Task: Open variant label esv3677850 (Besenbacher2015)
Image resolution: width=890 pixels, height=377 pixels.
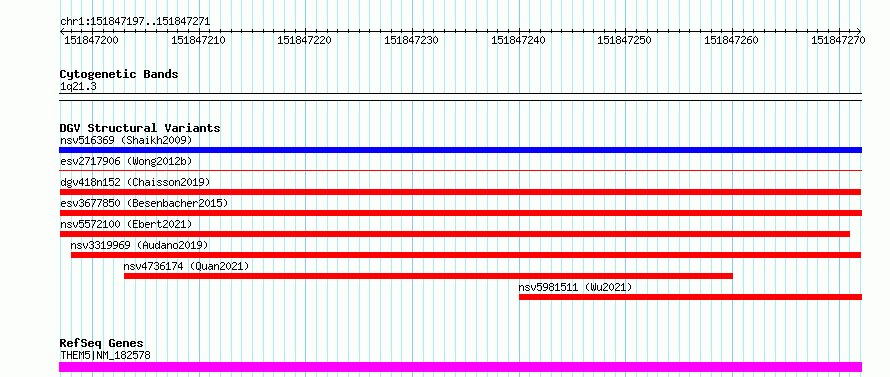Action: point(144,203)
